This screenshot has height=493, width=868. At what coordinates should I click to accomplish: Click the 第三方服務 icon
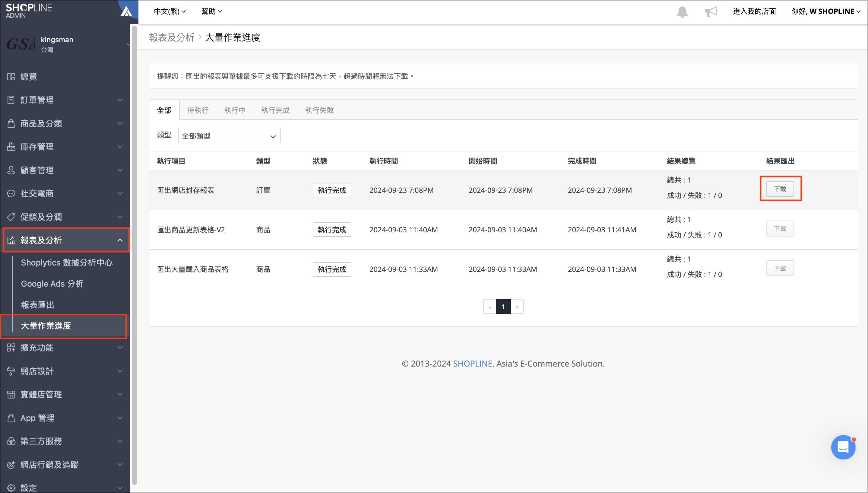point(11,441)
